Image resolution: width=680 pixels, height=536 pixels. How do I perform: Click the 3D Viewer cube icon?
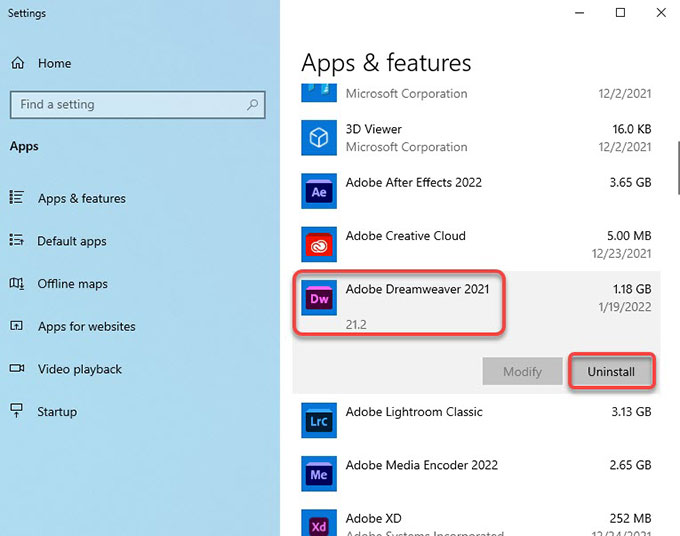(x=319, y=137)
